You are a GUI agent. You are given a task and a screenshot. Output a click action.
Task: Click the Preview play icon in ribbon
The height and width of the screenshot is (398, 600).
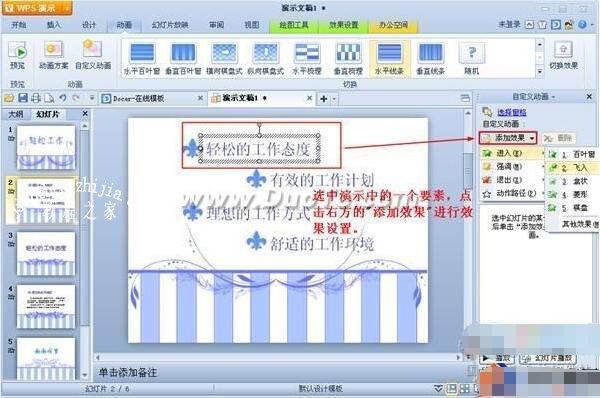[18, 51]
